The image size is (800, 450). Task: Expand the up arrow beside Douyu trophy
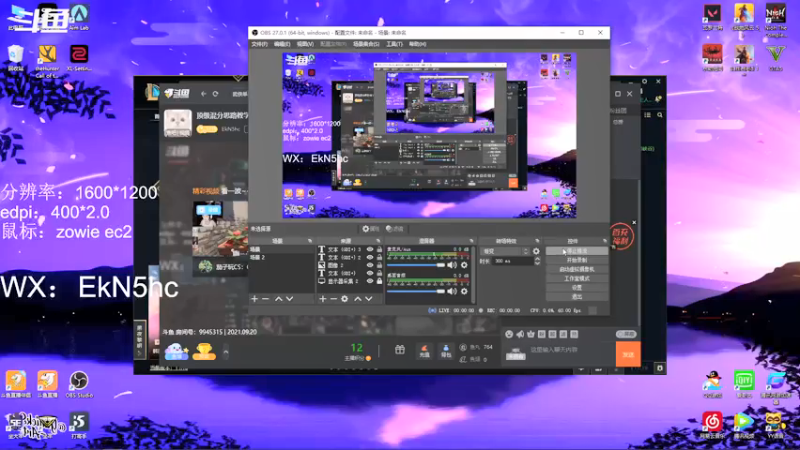pos(226,352)
